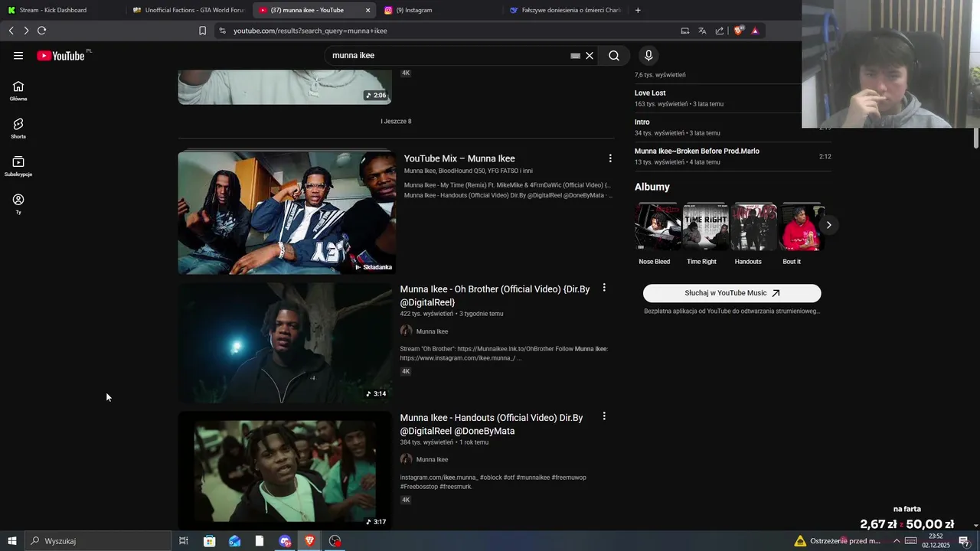Open the cast/media device icon in address bar

coord(684,31)
